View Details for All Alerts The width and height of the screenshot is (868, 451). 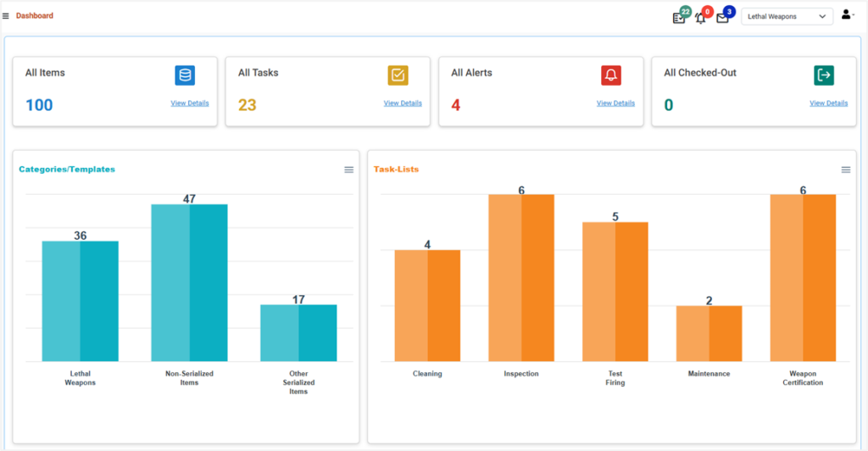coord(615,103)
